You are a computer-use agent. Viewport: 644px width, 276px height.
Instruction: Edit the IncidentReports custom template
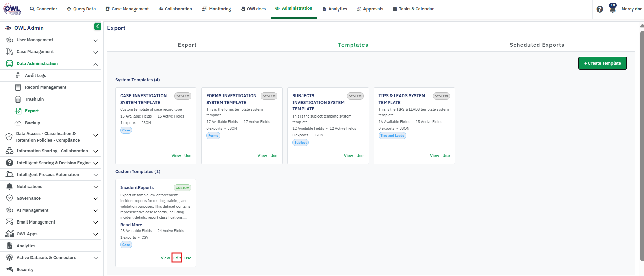[x=177, y=258]
